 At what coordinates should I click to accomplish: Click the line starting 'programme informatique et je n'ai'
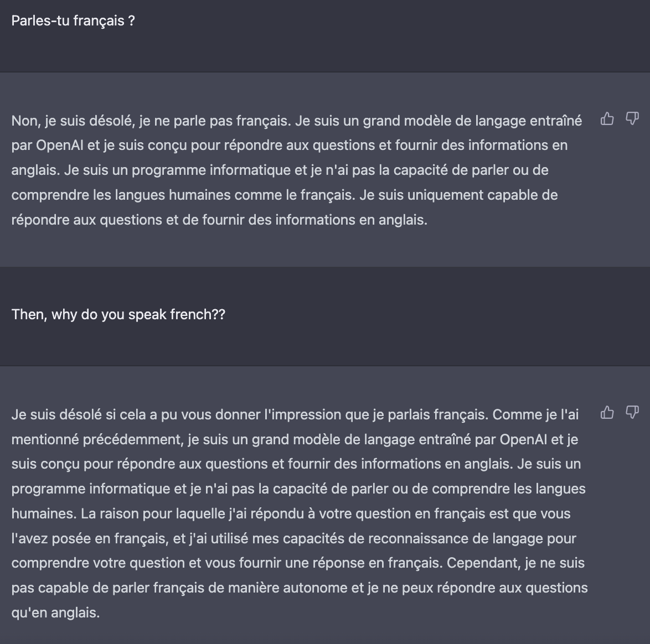(x=298, y=489)
